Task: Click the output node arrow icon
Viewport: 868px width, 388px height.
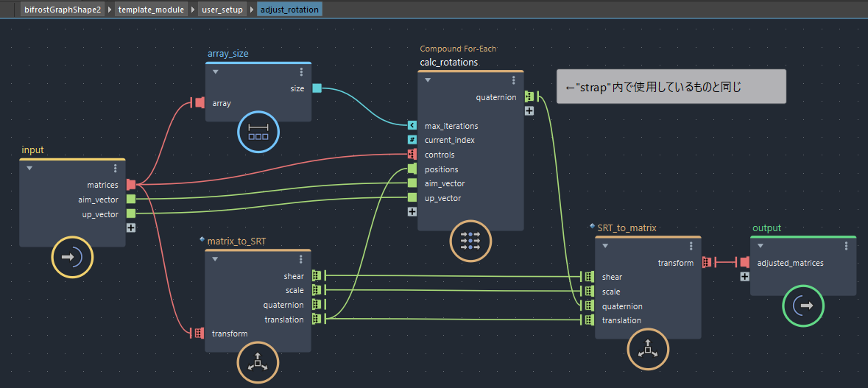Action: pos(802,306)
